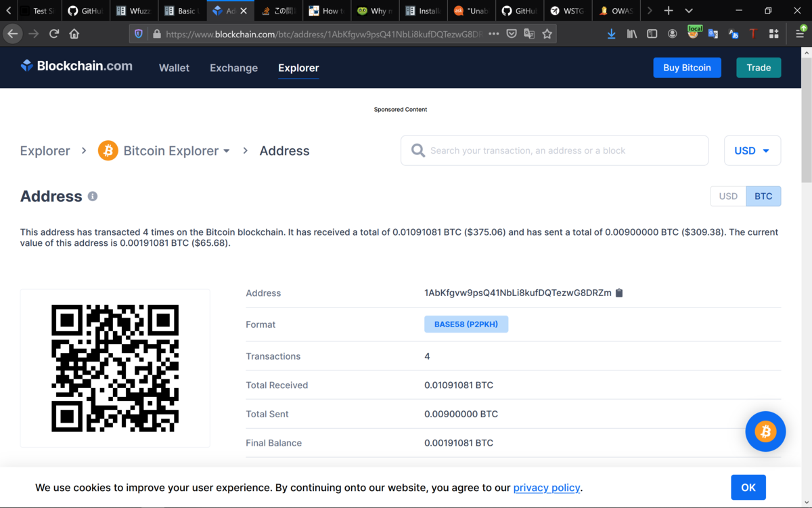Screen dimensions: 812x508
Task: Click the red T extension icon
Action: click(752, 34)
